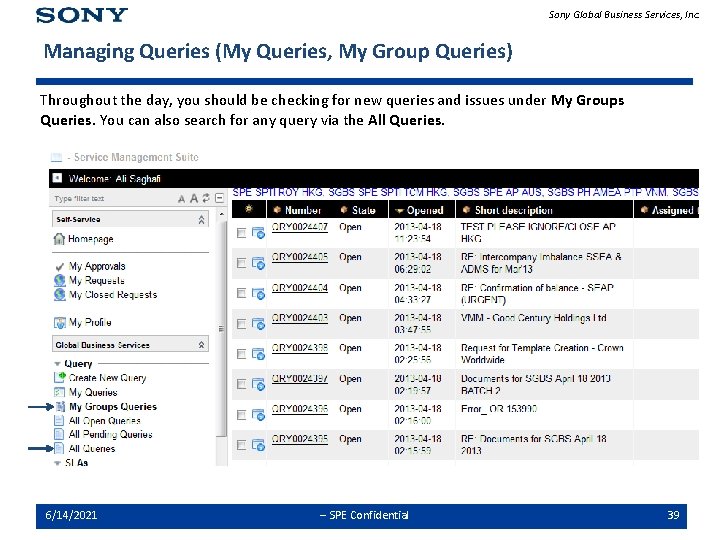Open preview icon for QRY0024407 row
The height and width of the screenshot is (540, 720).
click(x=258, y=233)
